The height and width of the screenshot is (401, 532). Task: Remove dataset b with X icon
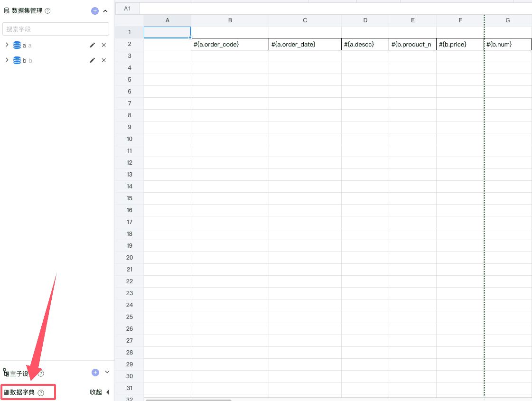[103, 60]
